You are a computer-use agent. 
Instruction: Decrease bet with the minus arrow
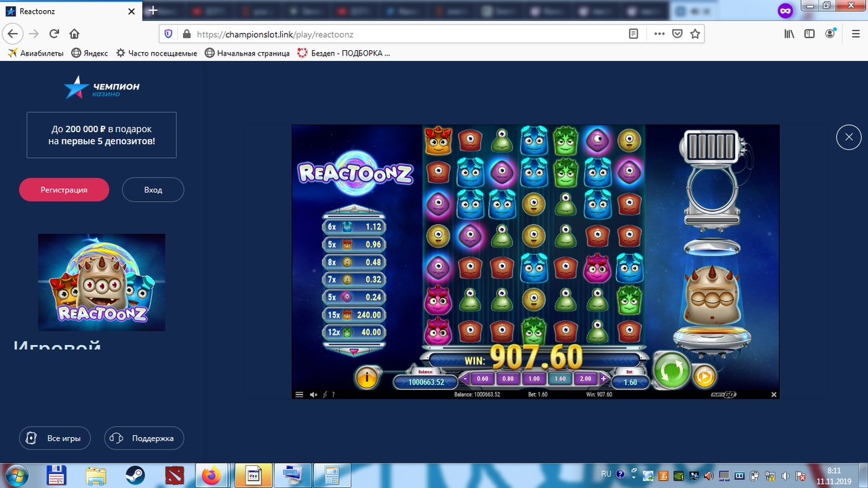point(465,379)
